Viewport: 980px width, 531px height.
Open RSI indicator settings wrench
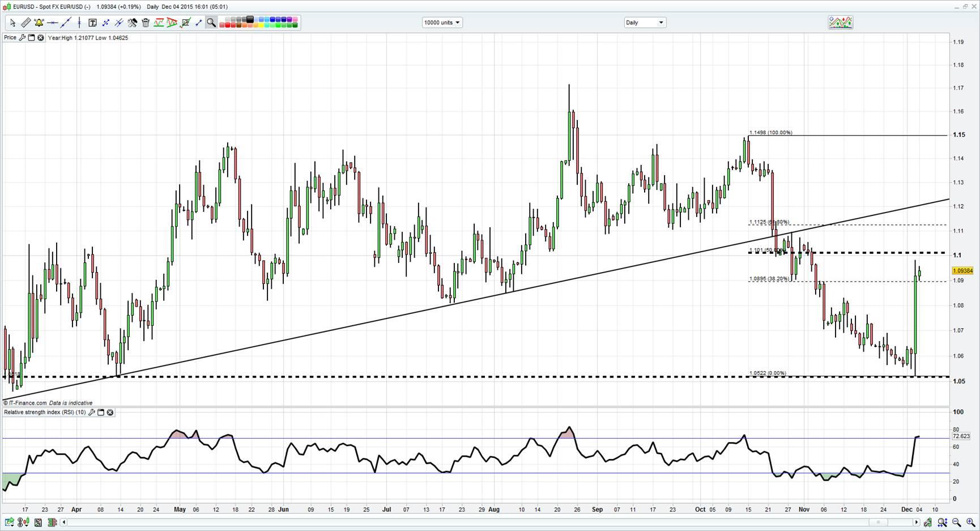coord(92,413)
